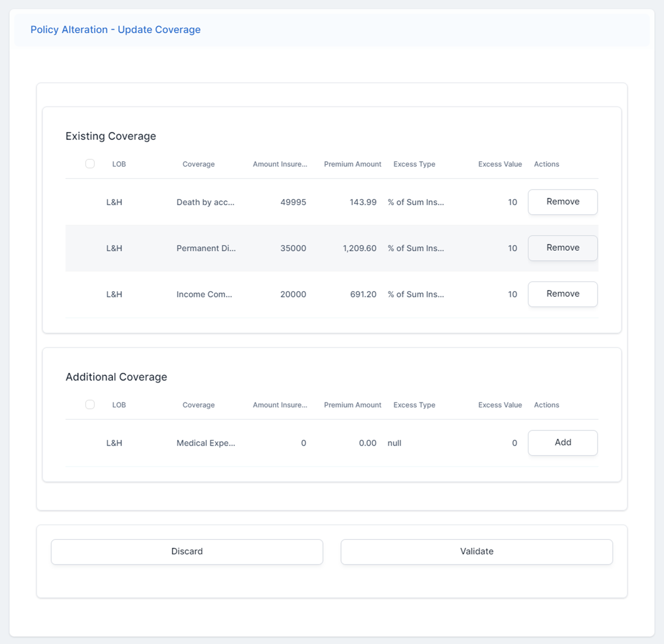
Task: Click Excess Value header in Additional Coverage
Action: pos(500,405)
